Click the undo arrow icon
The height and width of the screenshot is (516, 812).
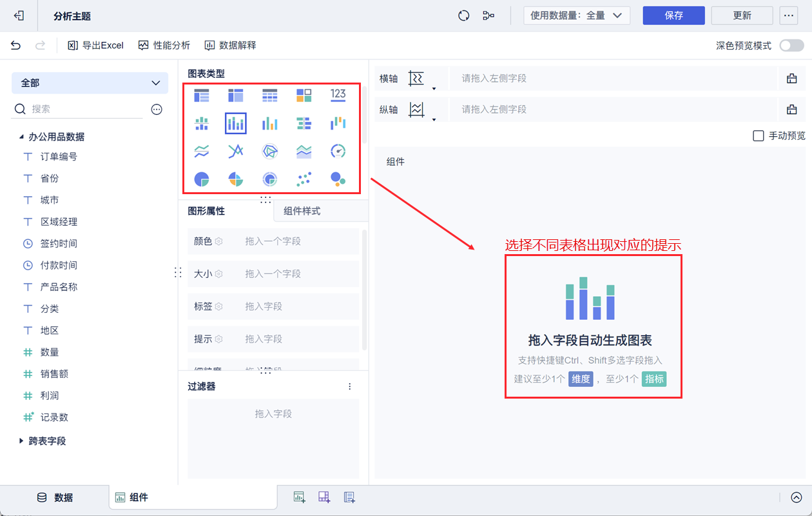pyautogui.click(x=16, y=45)
